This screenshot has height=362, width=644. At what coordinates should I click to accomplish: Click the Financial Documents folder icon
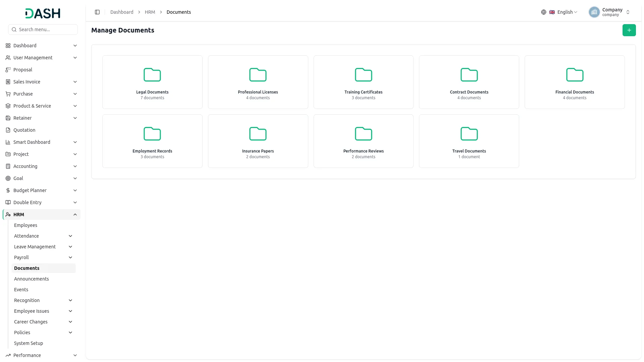coord(575,75)
